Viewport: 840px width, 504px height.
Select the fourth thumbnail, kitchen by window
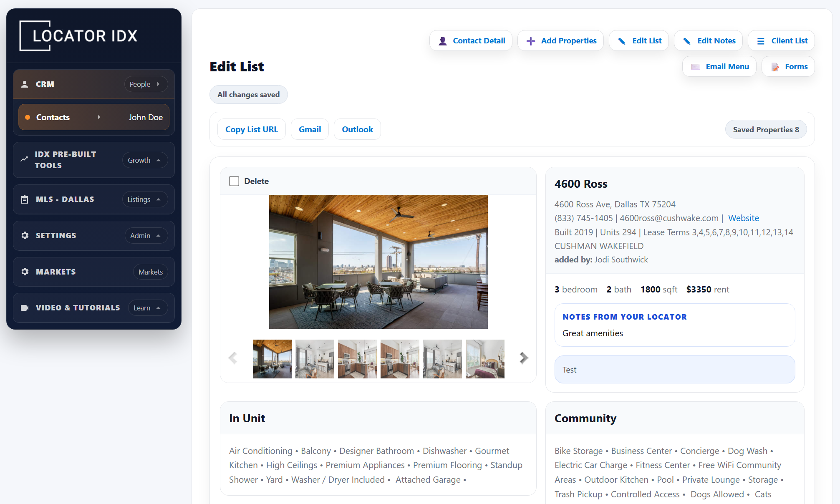click(400, 359)
